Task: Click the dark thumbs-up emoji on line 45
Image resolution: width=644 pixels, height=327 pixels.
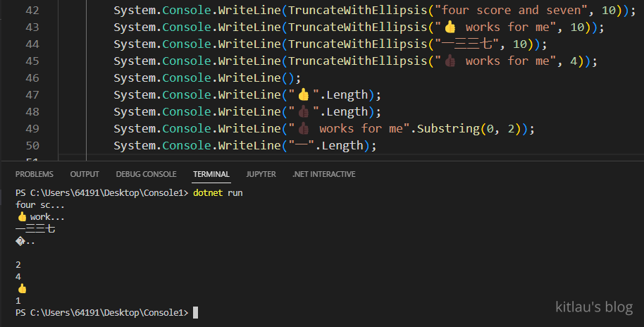Action: point(450,61)
